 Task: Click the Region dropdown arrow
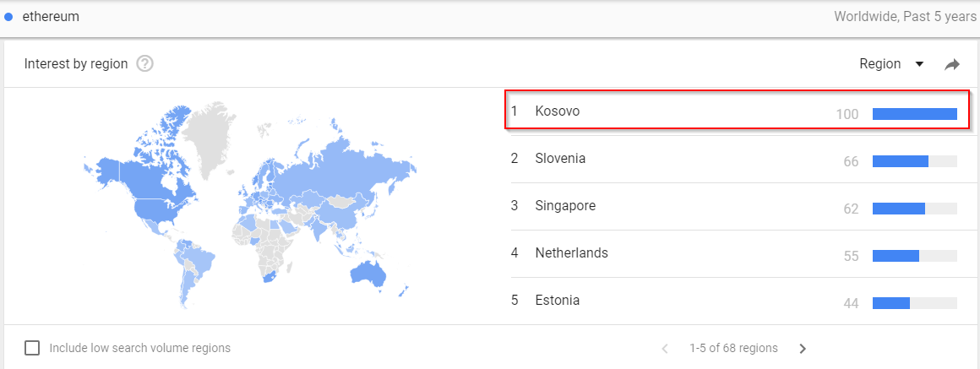click(x=919, y=64)
